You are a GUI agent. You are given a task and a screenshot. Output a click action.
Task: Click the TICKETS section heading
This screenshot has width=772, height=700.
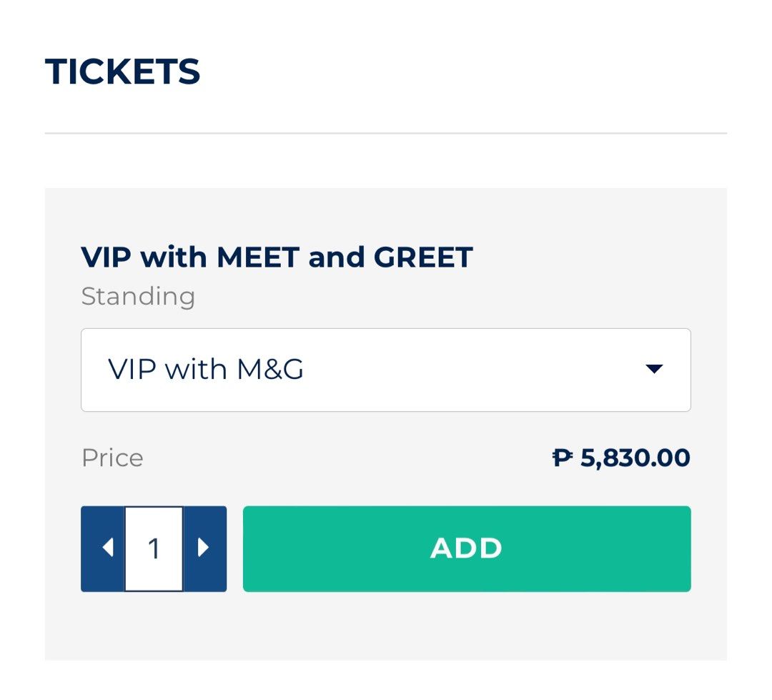point(122,72)
